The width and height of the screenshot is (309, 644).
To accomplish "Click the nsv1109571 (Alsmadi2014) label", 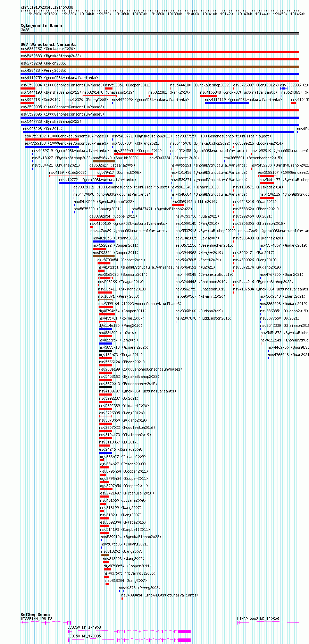I will pos(258,187).
